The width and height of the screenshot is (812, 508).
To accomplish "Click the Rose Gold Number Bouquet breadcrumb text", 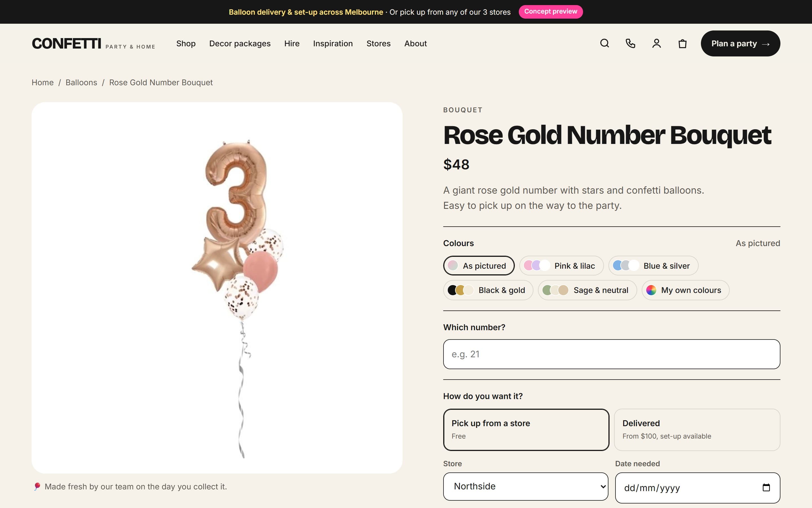I will pos(161,82).
